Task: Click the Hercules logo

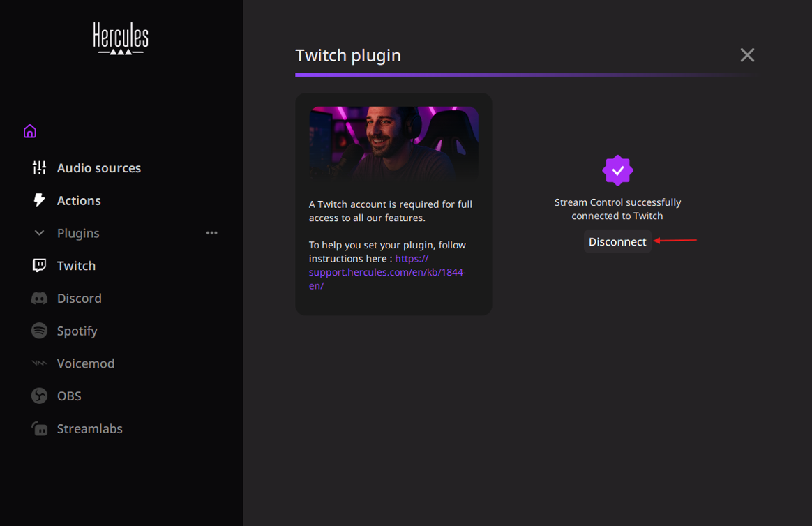Action: coord(121,38)
